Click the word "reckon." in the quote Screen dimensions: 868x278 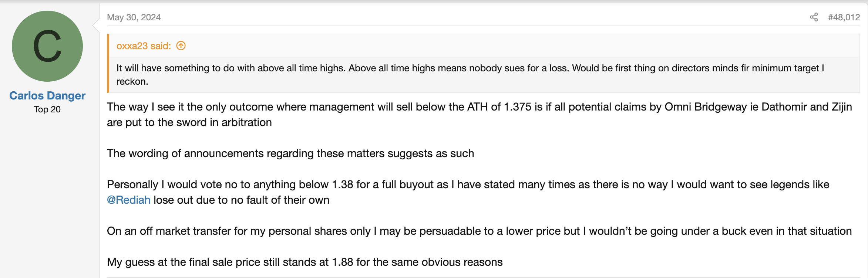(132, 82)
